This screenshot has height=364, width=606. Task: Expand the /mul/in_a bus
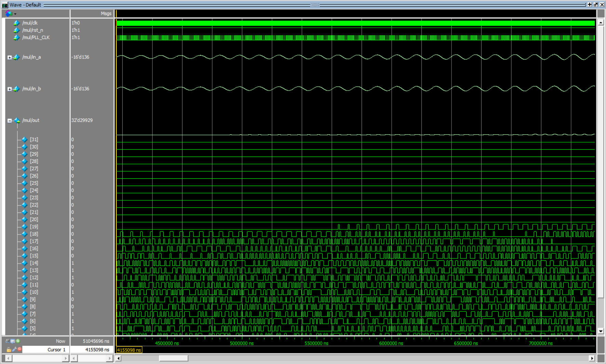pos(10,57)
